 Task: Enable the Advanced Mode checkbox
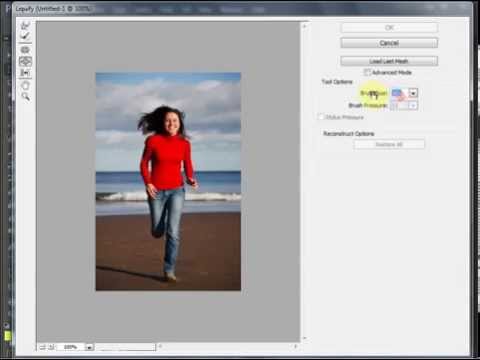point(367,72)
